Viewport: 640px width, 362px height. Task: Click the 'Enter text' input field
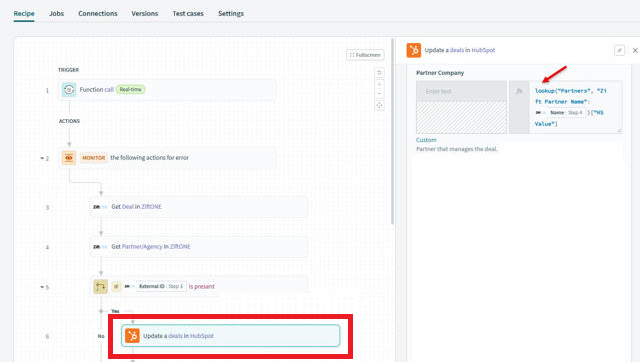(x=461, y=91)
